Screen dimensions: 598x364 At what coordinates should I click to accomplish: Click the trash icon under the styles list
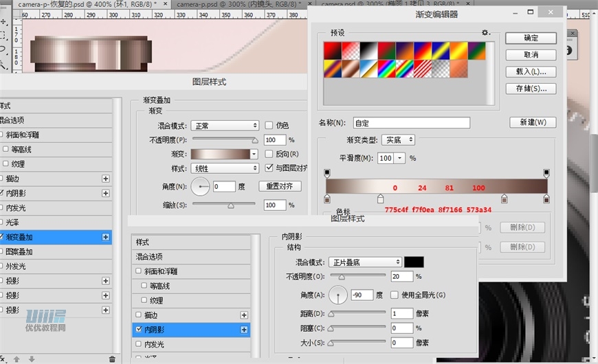(112, 359)
